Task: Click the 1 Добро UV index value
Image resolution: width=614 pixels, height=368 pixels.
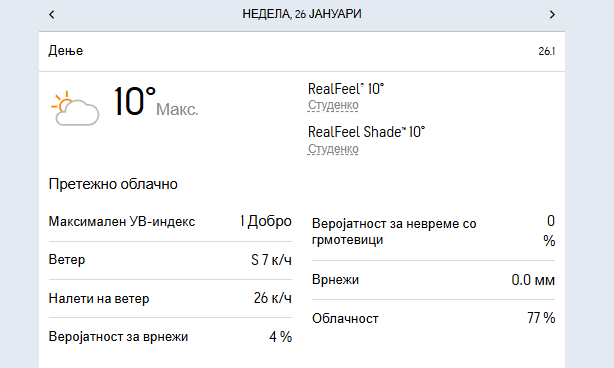Action: pos(266,222)
